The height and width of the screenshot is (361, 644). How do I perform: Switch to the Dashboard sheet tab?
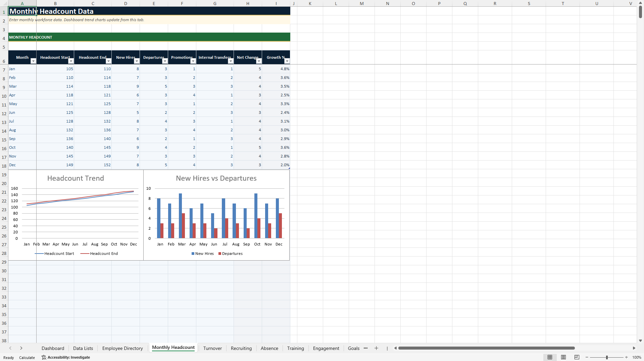(53, 348)
